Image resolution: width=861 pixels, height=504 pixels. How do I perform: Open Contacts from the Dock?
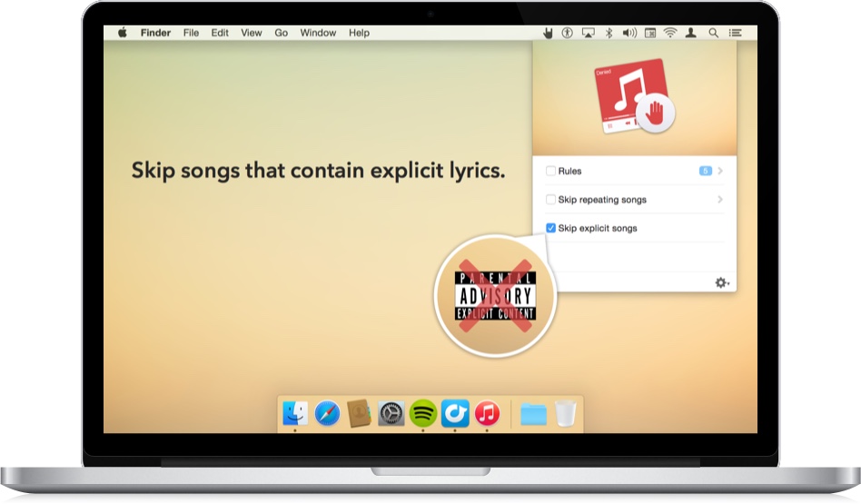[359, 413]
